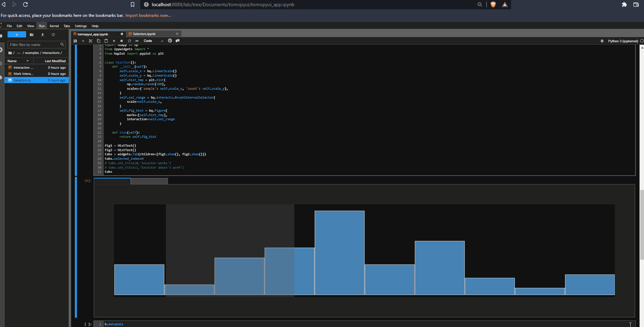This screenshot has height=327, width=644.
Task: Open the Kernel menu
Action: click(x=54, y=26)
